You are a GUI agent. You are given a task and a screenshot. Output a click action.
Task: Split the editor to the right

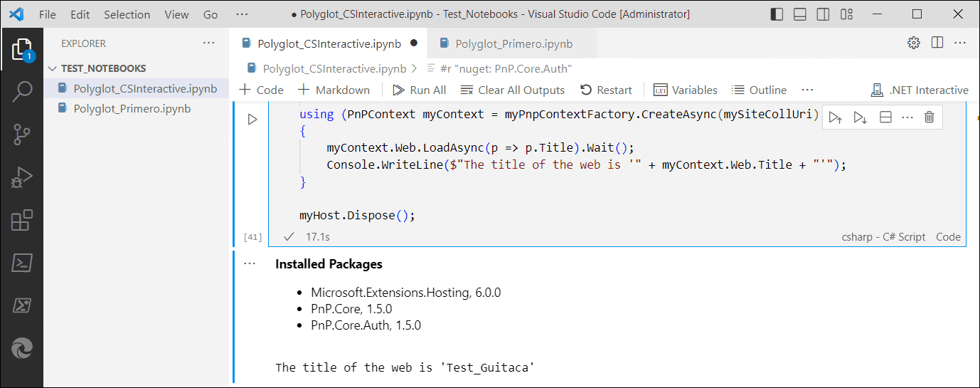pyautogui.click(x=937, y=43)
